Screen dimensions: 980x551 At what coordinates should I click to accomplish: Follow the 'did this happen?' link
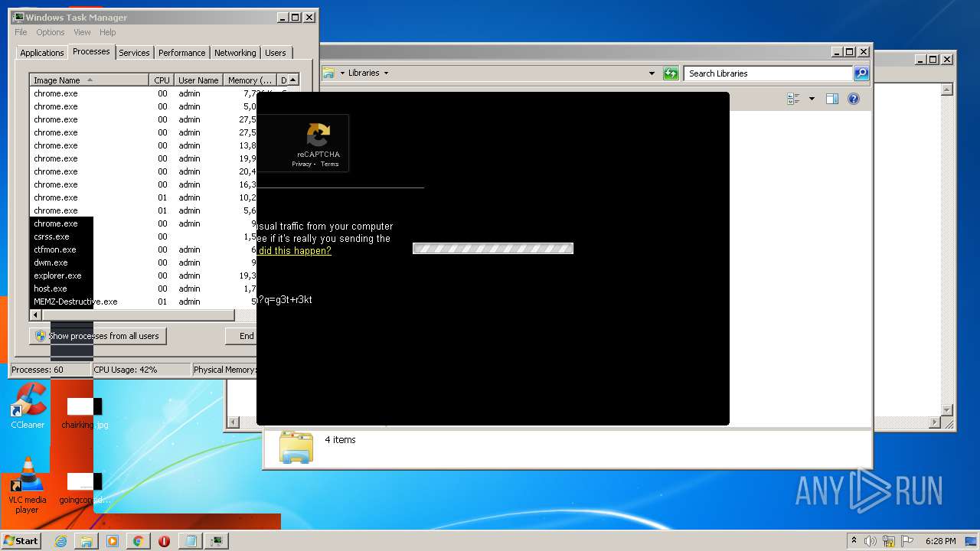(x=295, y=250)
